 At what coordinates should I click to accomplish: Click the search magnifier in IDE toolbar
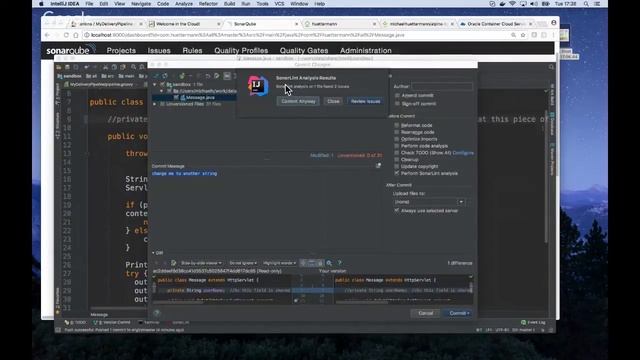point(133,67)
